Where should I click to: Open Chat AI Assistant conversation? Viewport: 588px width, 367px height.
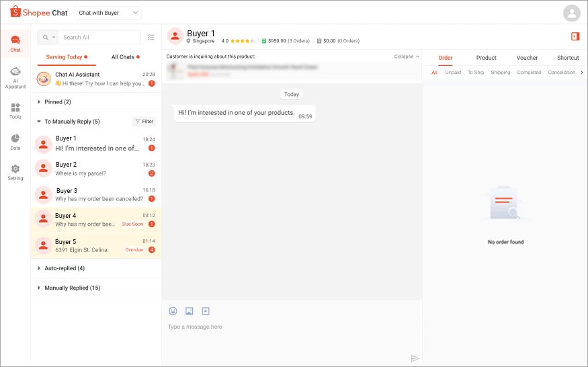96,79
